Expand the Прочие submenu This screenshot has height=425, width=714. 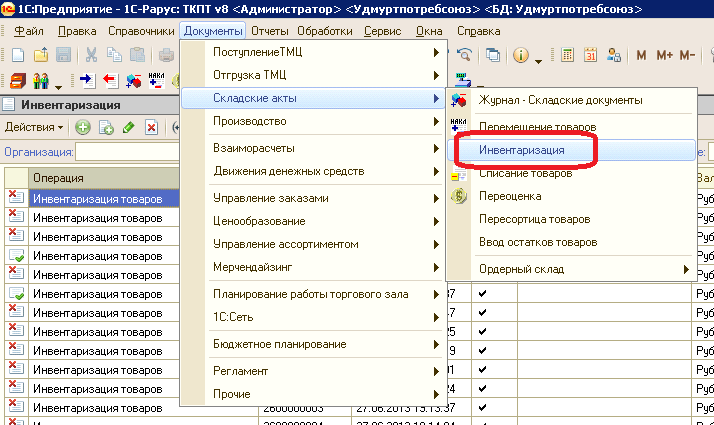(313, 394)
